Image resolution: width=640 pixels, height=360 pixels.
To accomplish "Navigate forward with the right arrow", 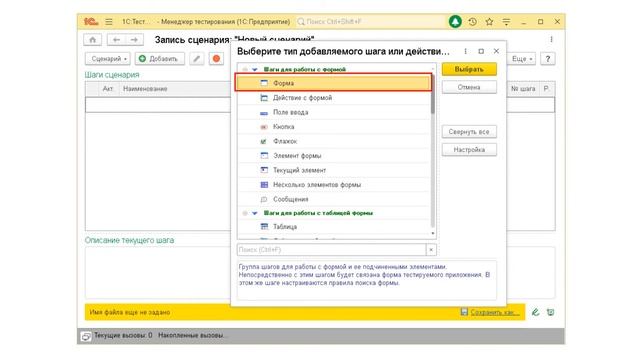I will [x=134, y=40].
